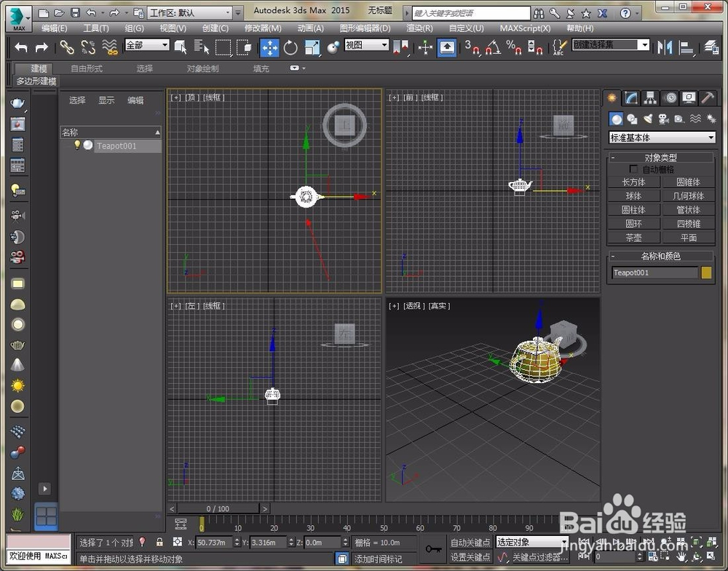Image resolution: width=728 pixels, height=571 pixels.
Task: Click the 0 / 100 time slider
Action: [x=218, y=509]
